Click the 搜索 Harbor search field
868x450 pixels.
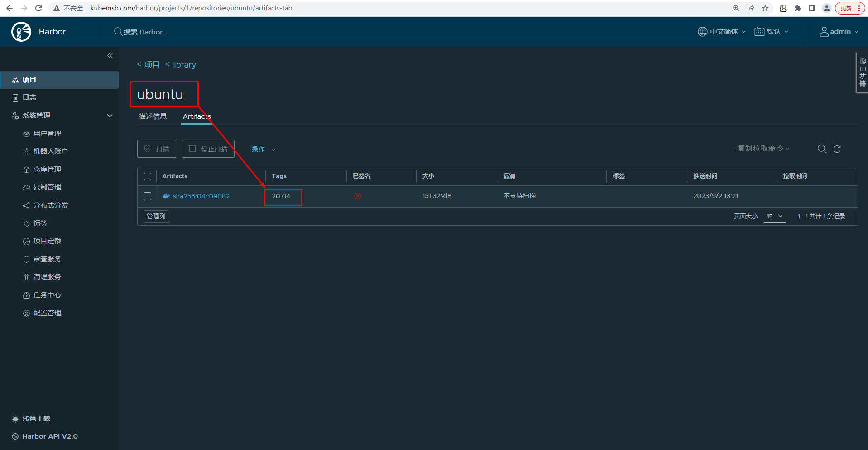[x=145, y=32]
